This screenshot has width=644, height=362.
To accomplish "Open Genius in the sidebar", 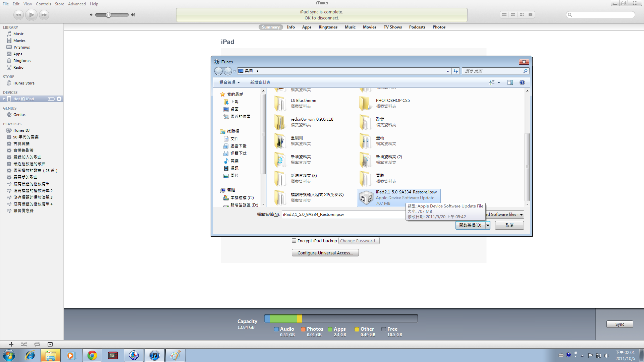I will point(19,115).
